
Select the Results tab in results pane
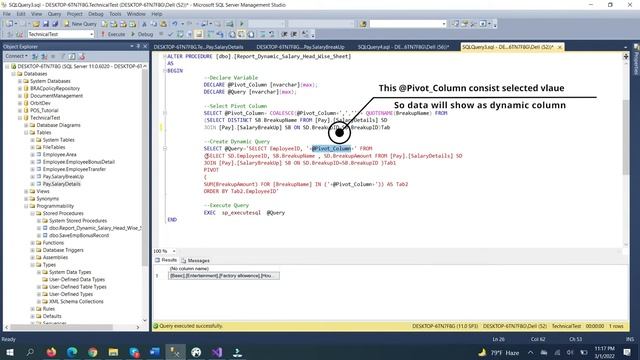[166, 260]
